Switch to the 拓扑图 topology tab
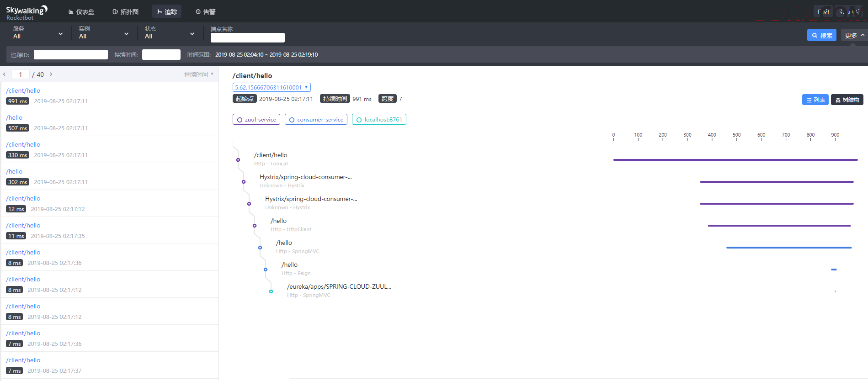The width and height of the screenshot is (868, 381). point(125,11)
